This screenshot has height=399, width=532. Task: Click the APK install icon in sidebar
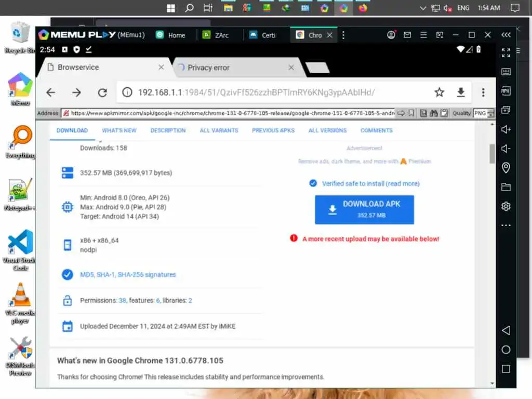(506, 91)
